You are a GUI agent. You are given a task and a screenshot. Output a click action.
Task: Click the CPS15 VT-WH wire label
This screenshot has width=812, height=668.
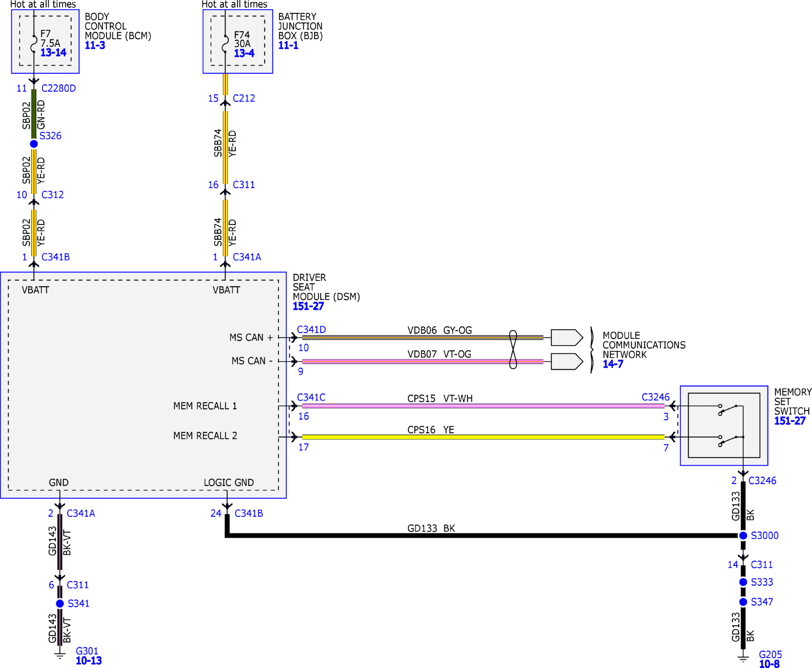(440, 399)
